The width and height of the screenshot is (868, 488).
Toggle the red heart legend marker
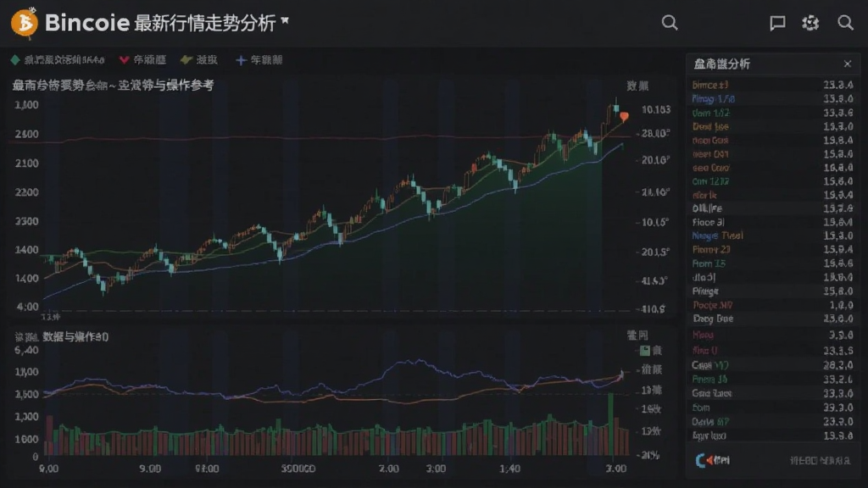tap(125, 60)
